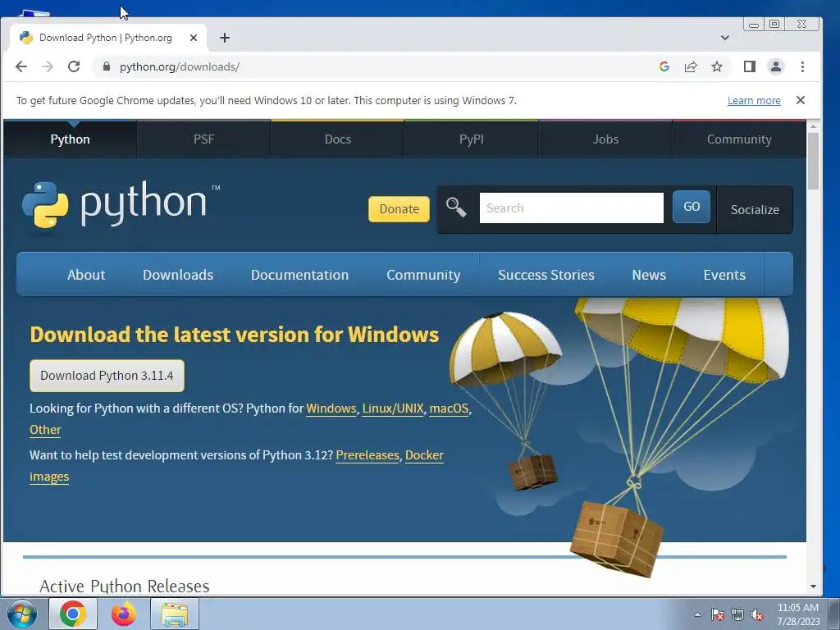Focus the site Search input field

pyautogui.click(x=572, y=208)
